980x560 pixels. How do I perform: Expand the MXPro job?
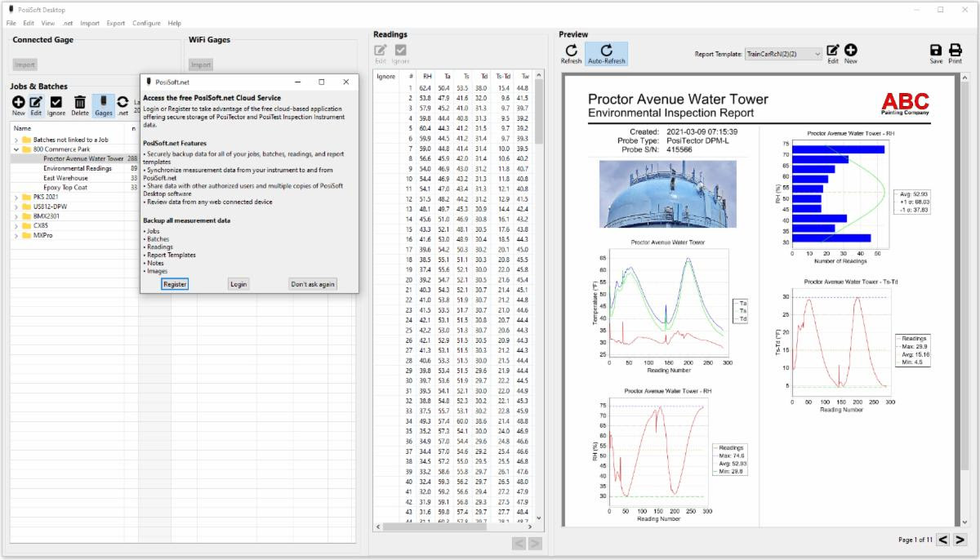pos(16,235)
